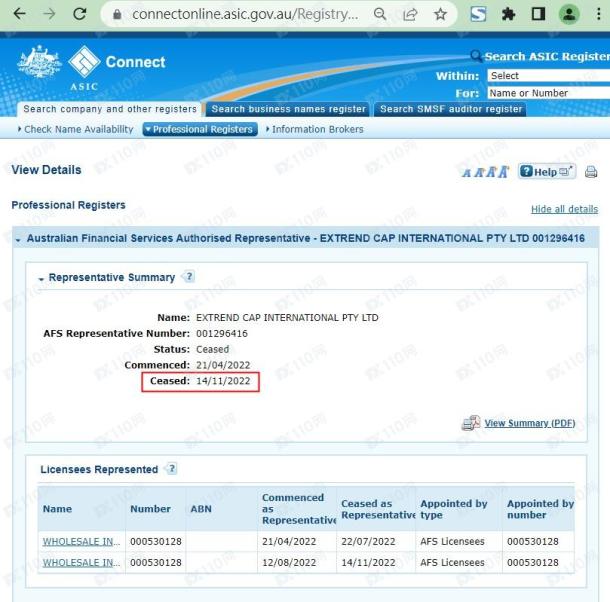Click the PDF icon beside View Summary
This screenshot has width=610, height=602.
(471, 423)
